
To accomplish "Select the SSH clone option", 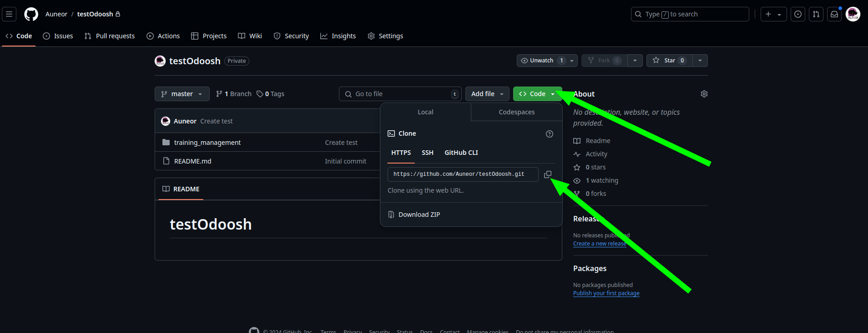I will 427,153.
